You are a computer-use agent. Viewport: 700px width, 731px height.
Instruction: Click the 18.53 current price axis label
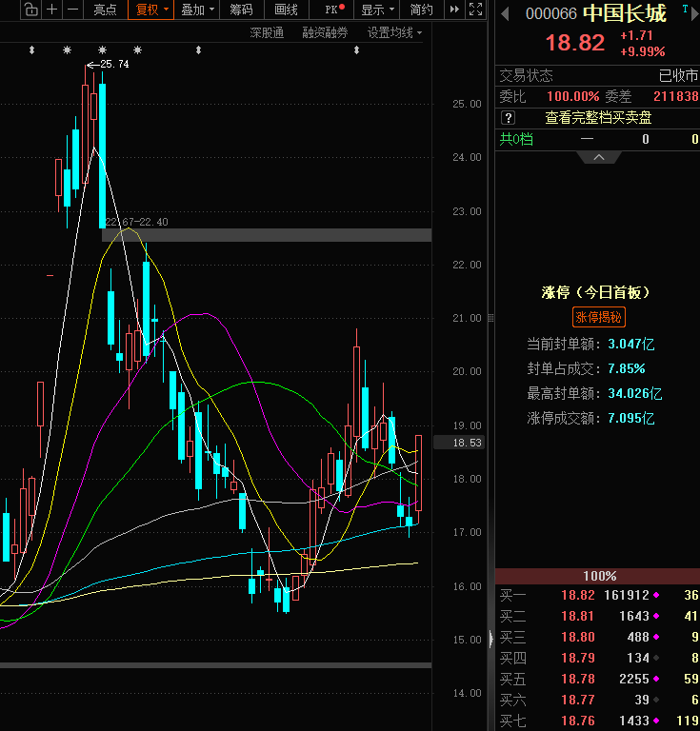459,443
